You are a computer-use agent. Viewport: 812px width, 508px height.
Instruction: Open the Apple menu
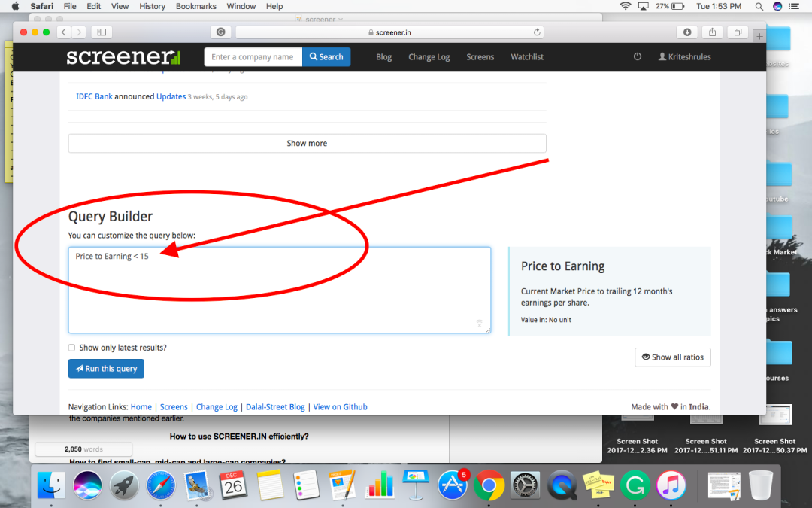click(x=15, y=6)
